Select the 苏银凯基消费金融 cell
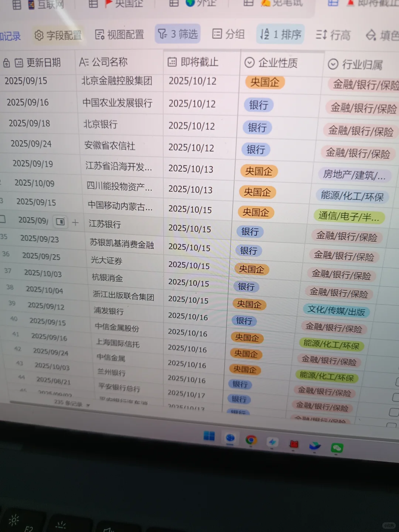This screenshot has height=532, width=399. 122,243
